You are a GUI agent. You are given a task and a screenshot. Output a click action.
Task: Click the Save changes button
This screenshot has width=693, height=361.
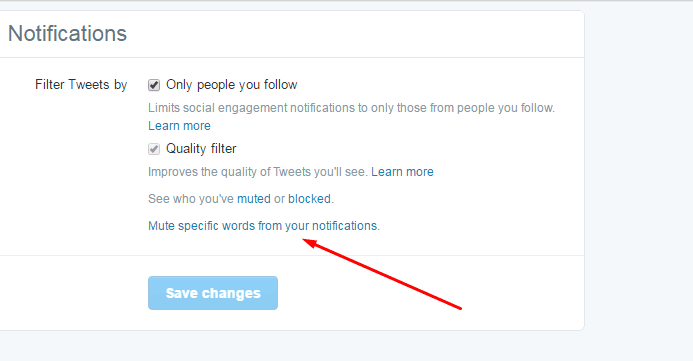pos(213,293)
